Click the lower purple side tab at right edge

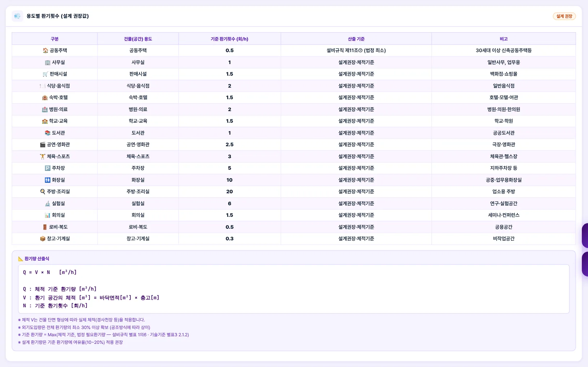pos(585,264)
